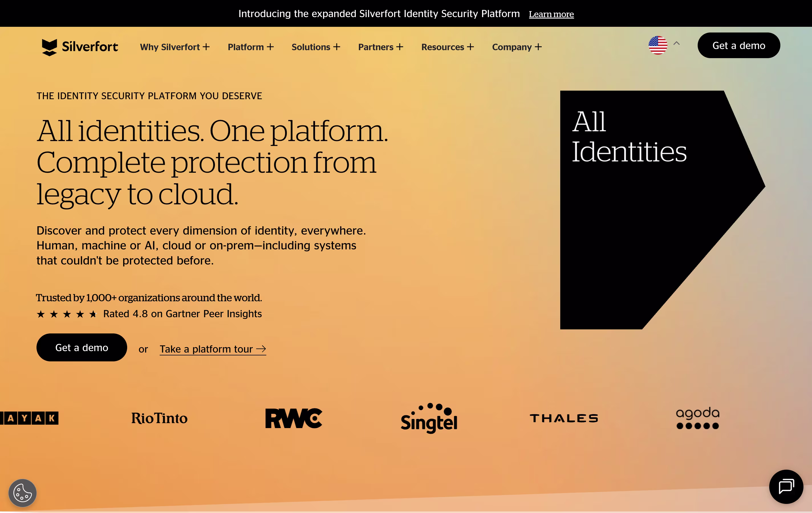This screenshot has height=513, width=812.
Task: Expand the Partners menu
Action: click(381, 47)
